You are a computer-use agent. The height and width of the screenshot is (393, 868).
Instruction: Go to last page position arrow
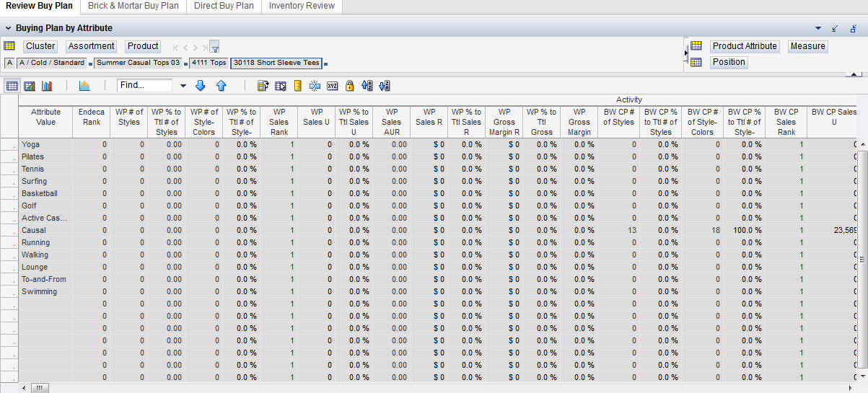tap(205, 47)
